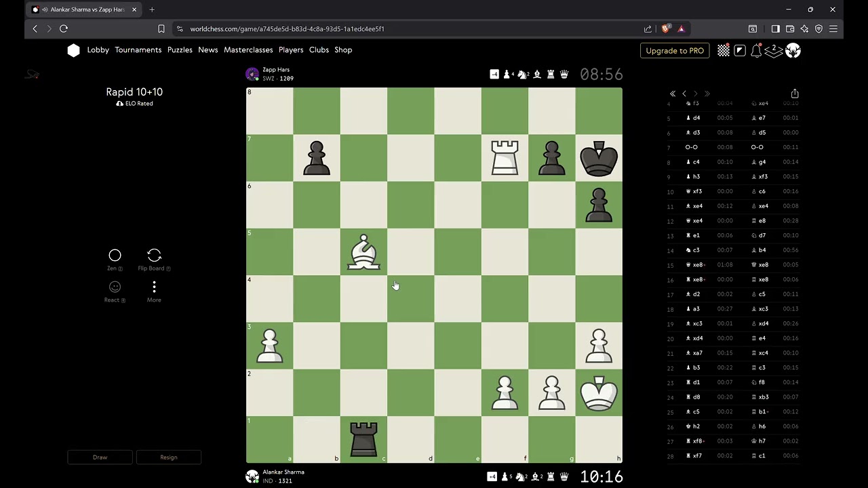Screen dimensions: 868x488
Task: Click Upgrade to PRO button
Action: (675, 51)
